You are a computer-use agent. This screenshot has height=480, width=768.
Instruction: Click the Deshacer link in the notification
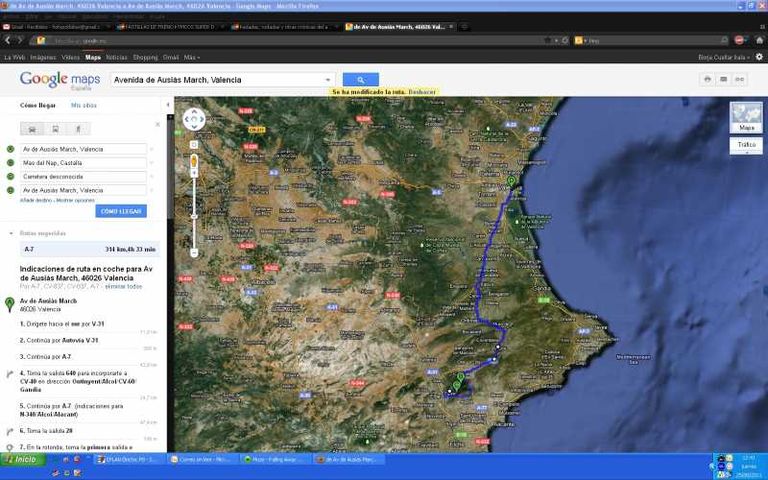(x=422, y=92)
